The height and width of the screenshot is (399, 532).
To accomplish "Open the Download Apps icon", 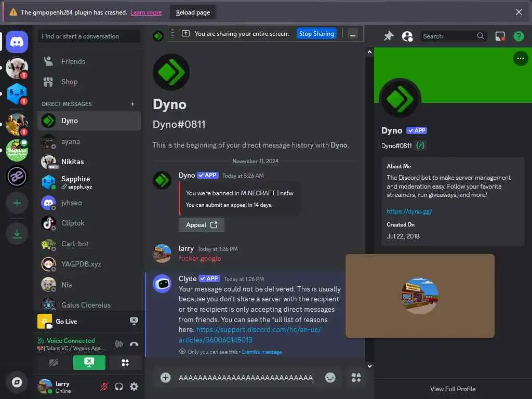I will coord(17,234).
